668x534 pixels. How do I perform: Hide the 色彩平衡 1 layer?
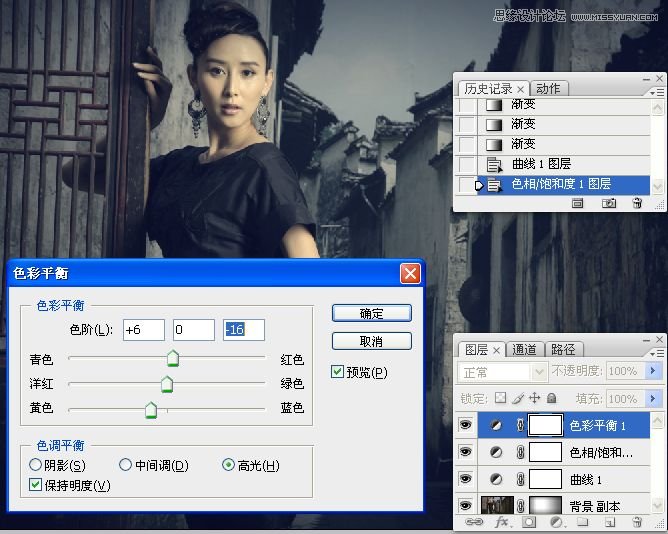[x=466, y=425]
